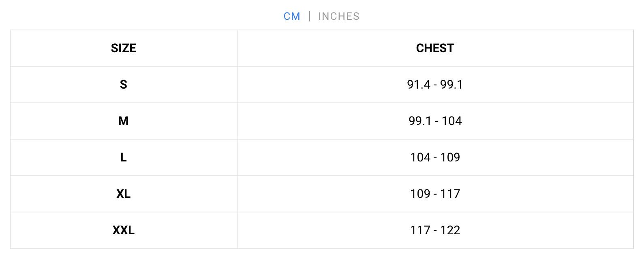This screenshot has height=263, width=644.
Task: Click 117 upper bound in XL row
Action: pos(450,194)
